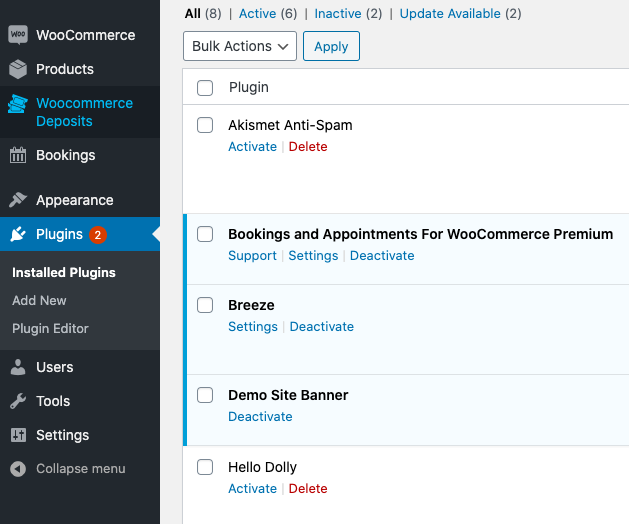Go to Installed Plugins submenu
This screenshot has height=524, width=629.
(x=64, y=272)
